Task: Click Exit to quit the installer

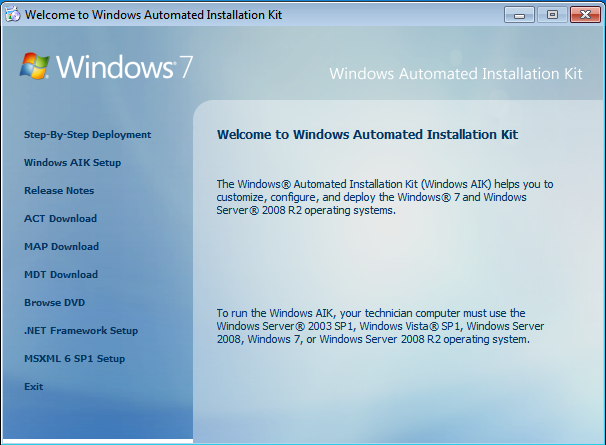Action: click(x=34, y=387)
